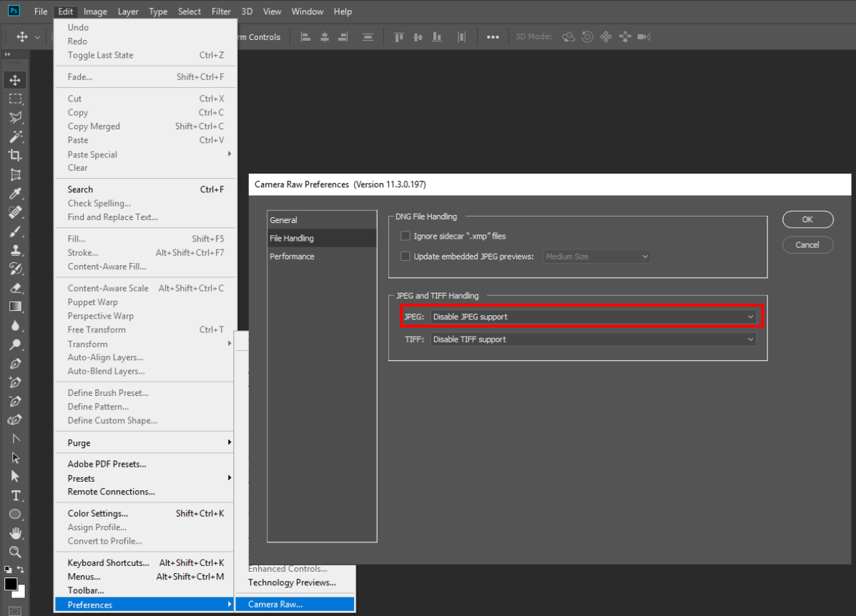The width and height of the screenshot is (856, 616).
Task: Open the TIFF support dropdown
Action: [x=592, y=339]
